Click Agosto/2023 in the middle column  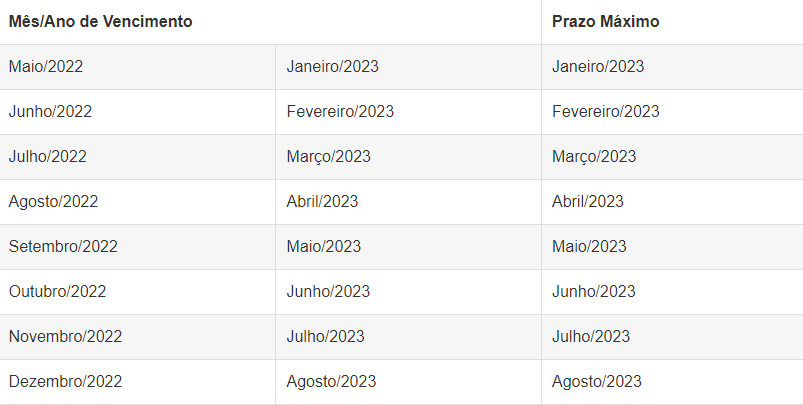point(331,382)
